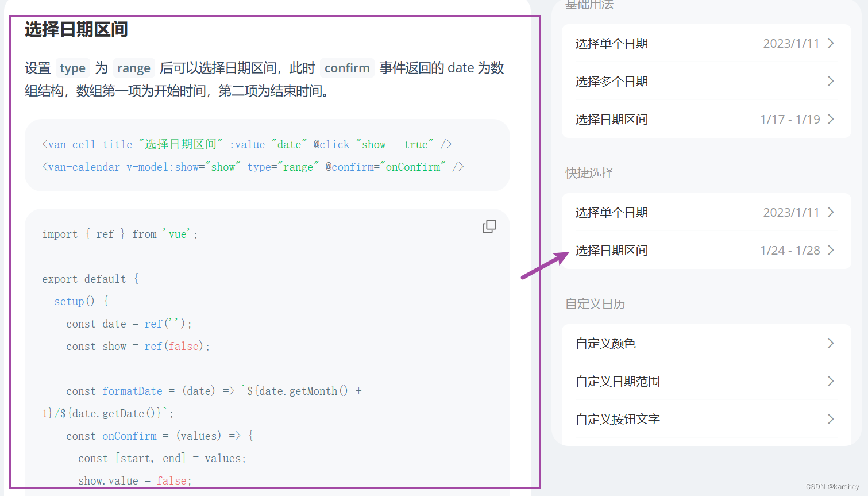Image resolution: width=868 pixels, height=496 pixels.
Task: Open the 选择多个日期 cell
Action: point(706,82)
